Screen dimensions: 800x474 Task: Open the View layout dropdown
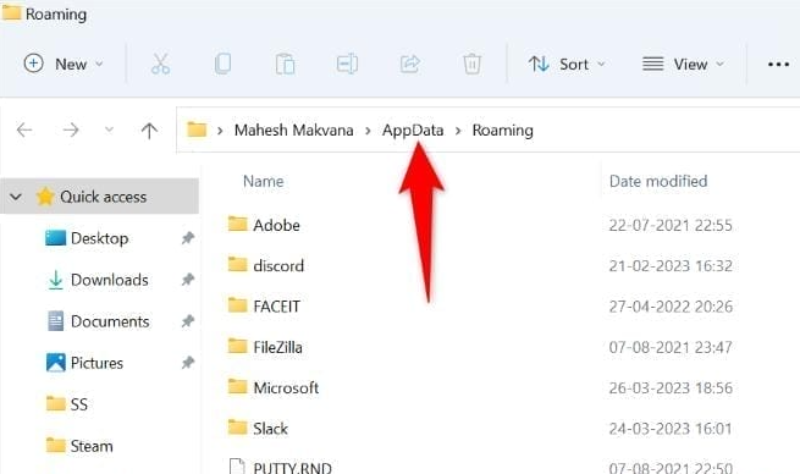click(683, 64)
